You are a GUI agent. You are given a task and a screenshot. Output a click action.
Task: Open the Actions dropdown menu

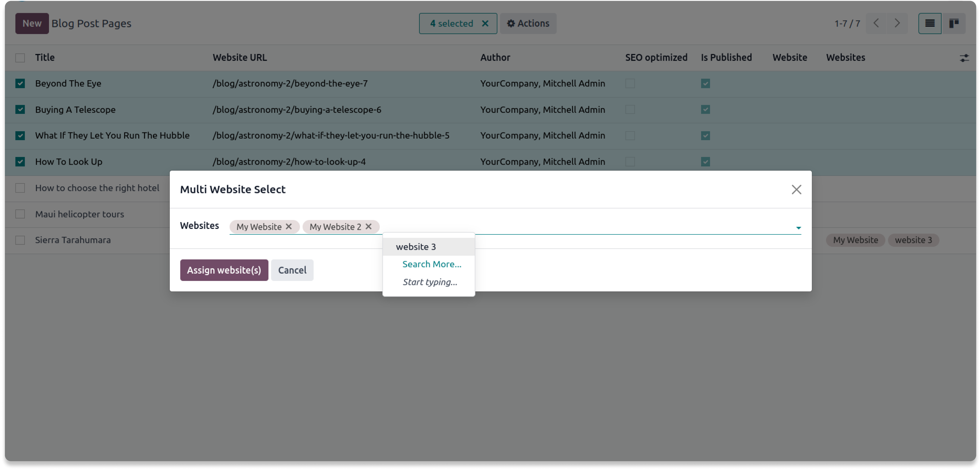click(x=528, y=23)
